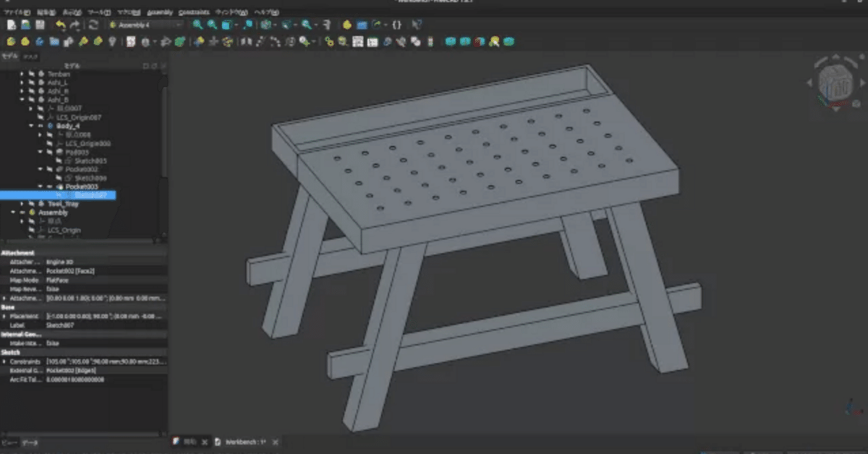
Task: Collapse the Pocket002 tree item
Action: pyautogui.click(x=39, y=169)
